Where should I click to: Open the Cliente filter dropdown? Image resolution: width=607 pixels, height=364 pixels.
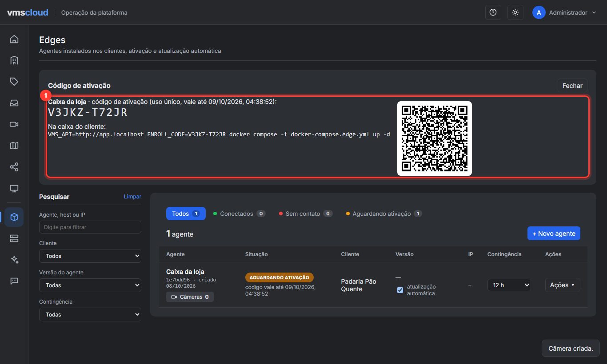pyautogui.click(x=90, y=256)
